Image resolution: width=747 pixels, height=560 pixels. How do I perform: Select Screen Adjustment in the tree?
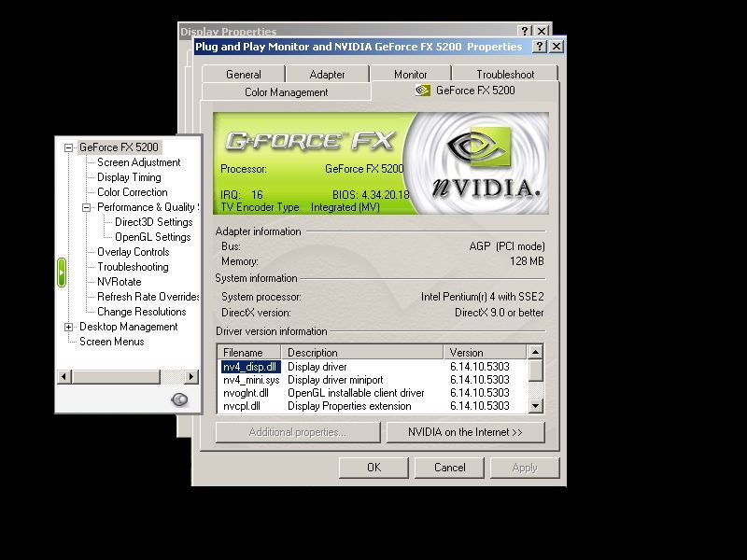(x=138, y=162)
